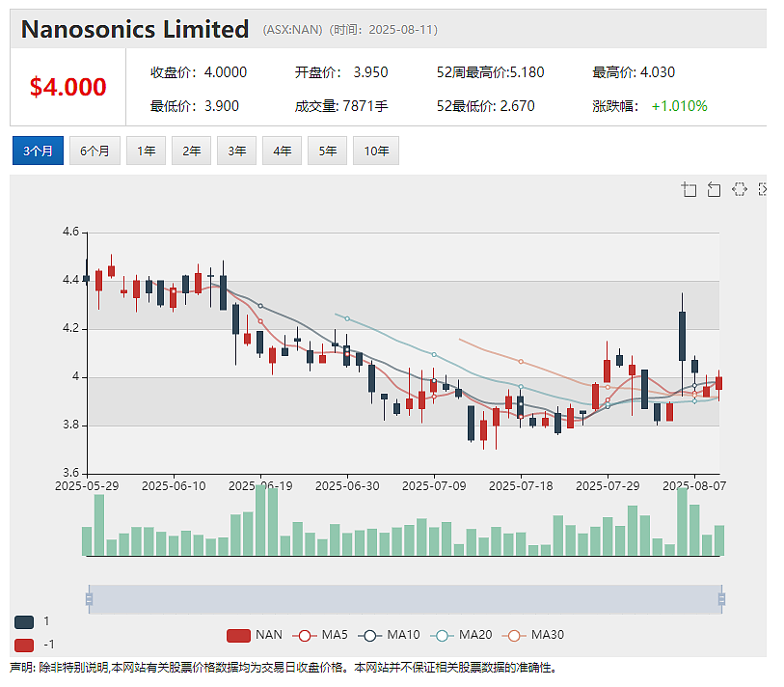This screenshot has height=687, width=784.
Task: Click the 最高价: 4.030 value
Action: pyautogui.click(x=634, y=72)
